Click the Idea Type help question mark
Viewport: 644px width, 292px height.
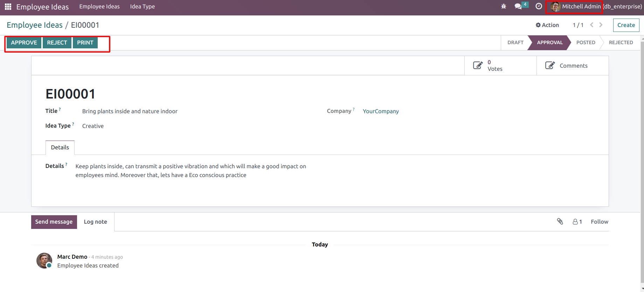coord(73,124)
